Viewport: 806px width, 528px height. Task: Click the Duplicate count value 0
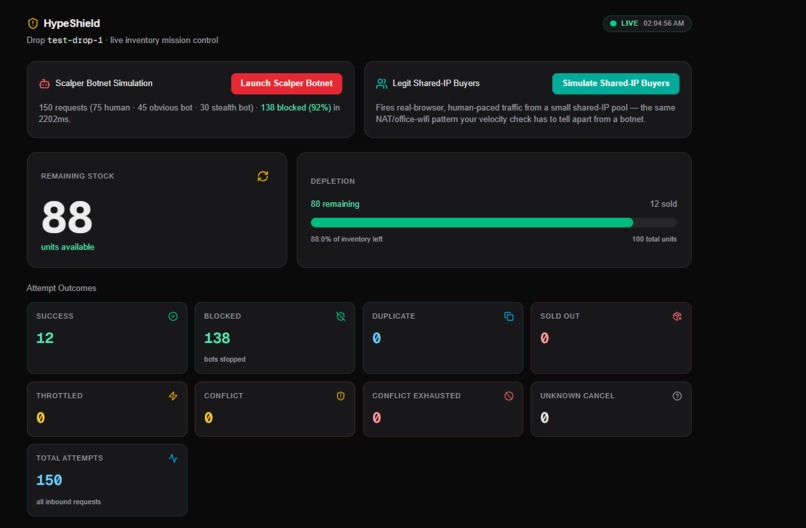pos(376,338)
